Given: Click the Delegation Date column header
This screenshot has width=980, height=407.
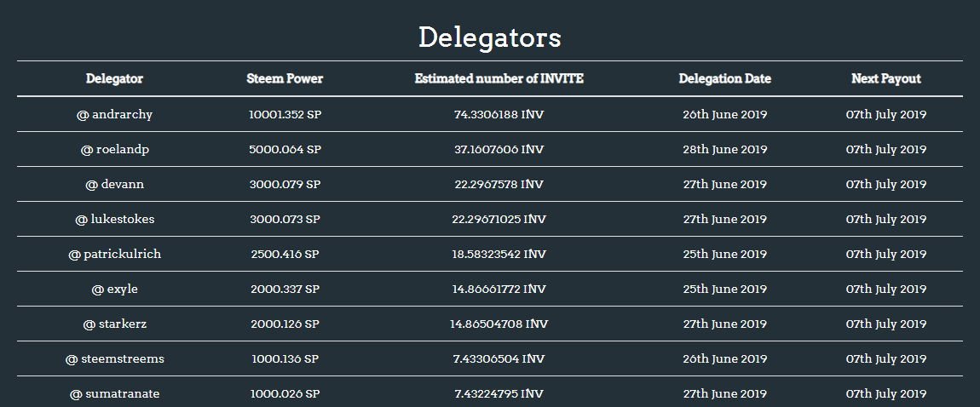Looking at the screenshot, I should point(725,78).
